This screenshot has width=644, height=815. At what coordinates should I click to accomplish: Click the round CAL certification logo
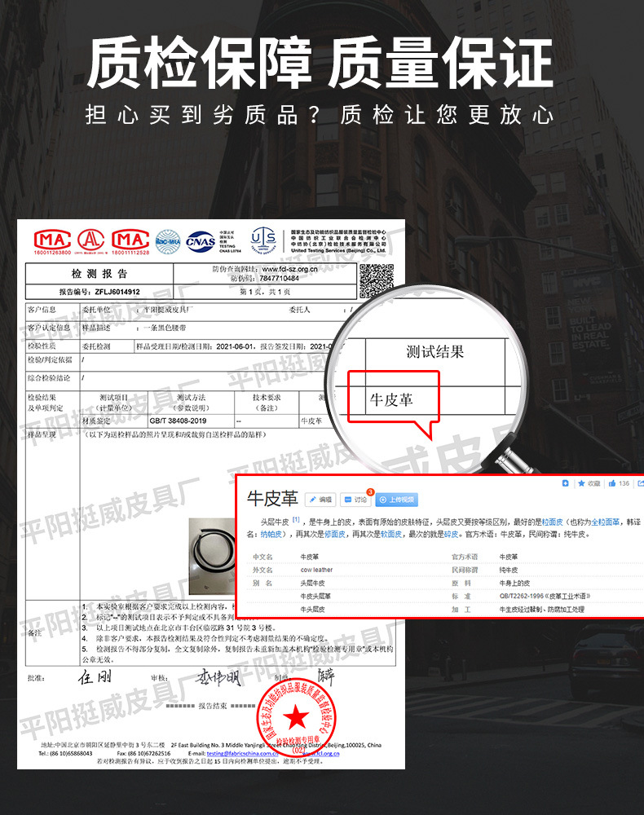[90, 240]
